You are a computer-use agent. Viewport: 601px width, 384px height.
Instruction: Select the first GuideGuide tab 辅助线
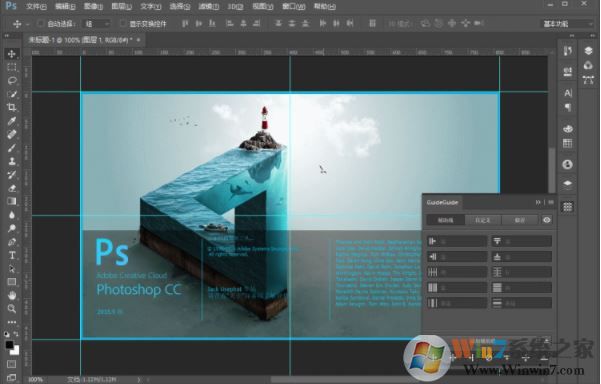(445, 220)
